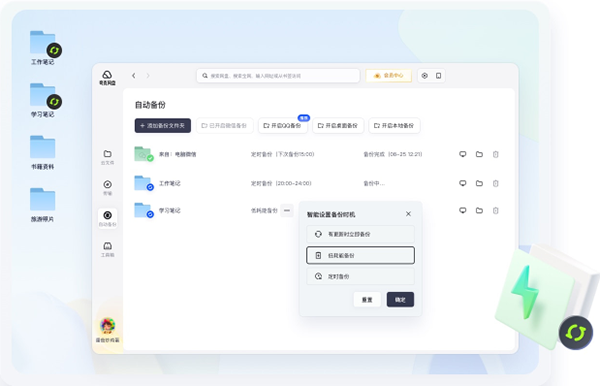Choose 有更新时立即备份 option
This screenshot has width=600, height=386.
360,234
